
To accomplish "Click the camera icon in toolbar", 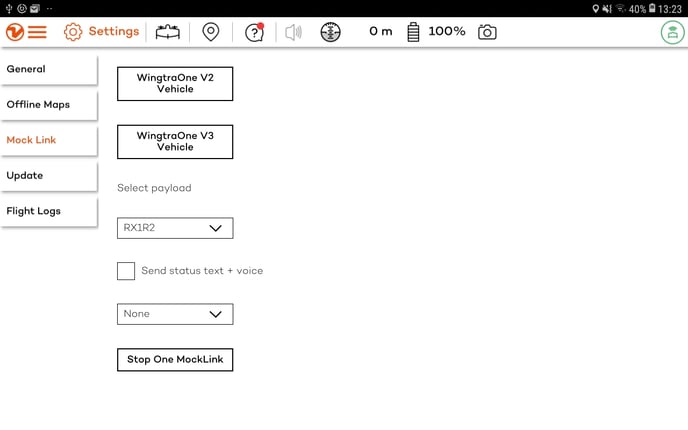I will pyautogui.click(x=487, y=32).
